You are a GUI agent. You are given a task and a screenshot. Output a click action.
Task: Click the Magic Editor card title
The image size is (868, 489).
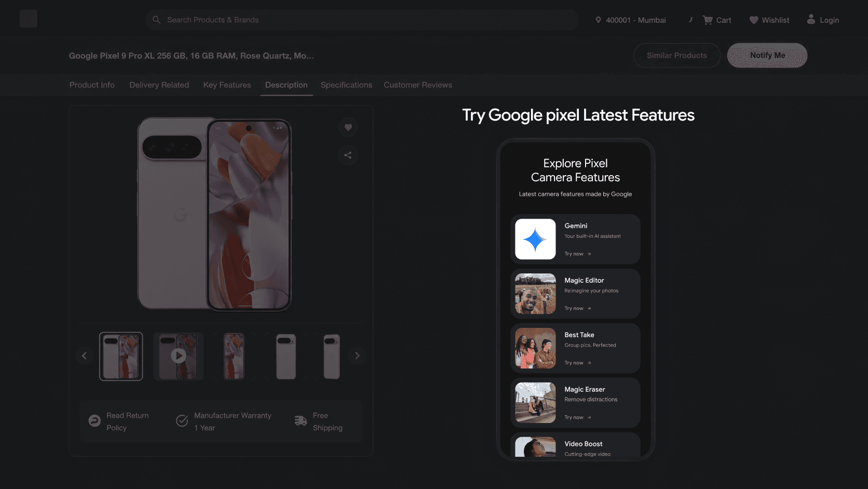584,280
